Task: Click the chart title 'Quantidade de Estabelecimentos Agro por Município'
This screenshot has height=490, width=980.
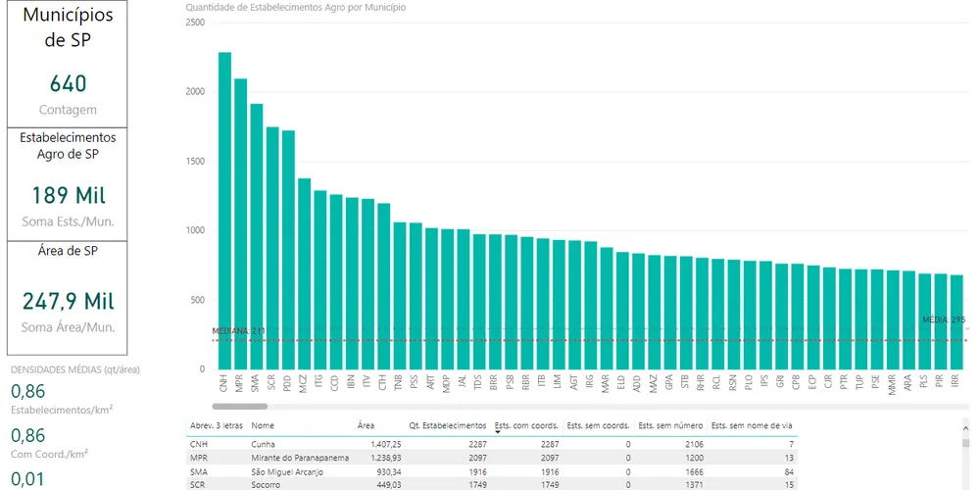Action: tap(295, 8)
